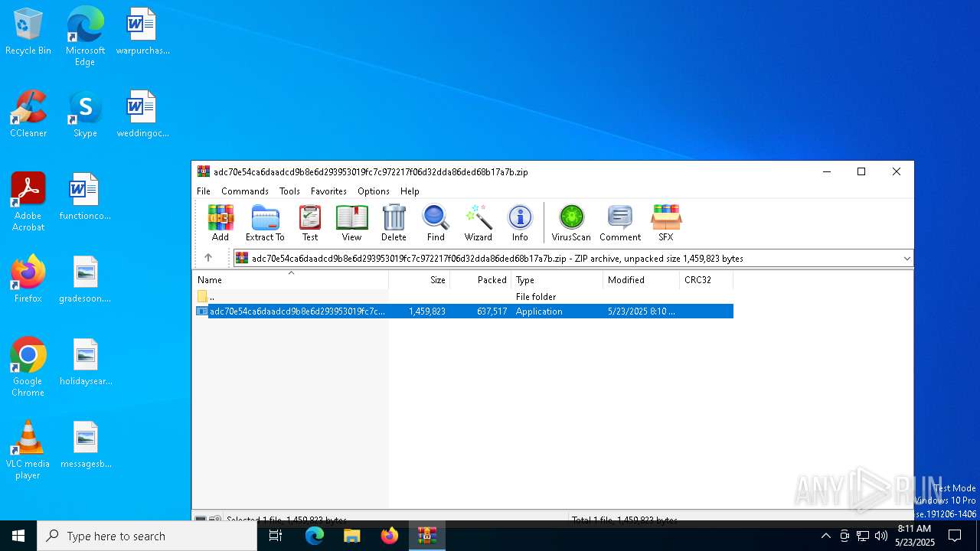
Task: Click the Extract To toolbar icon
Action: (265, 223)
